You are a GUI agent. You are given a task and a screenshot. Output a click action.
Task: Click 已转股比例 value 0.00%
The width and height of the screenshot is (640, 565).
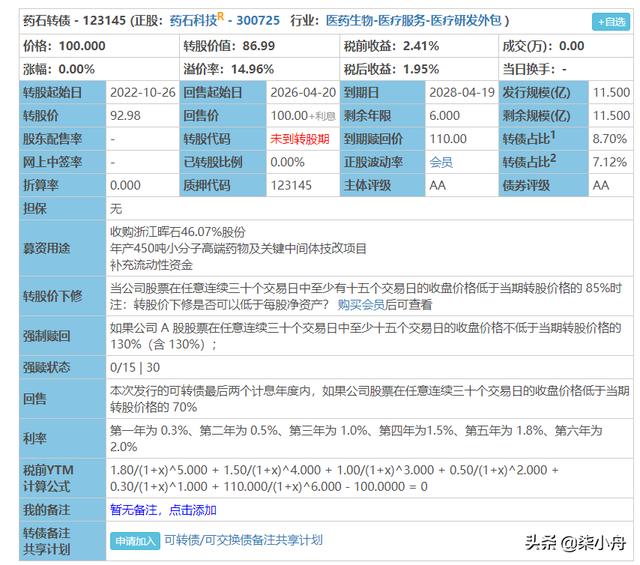pyautogui.click(x=287, y=162)
